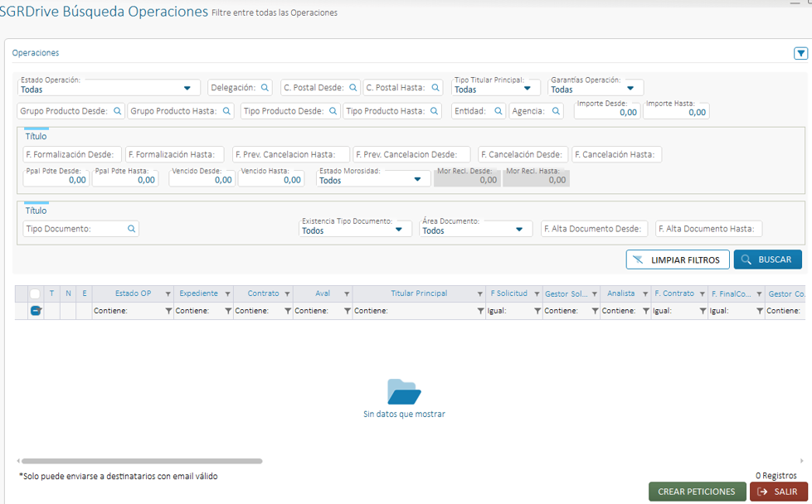
Task: Open the Estado Morosidad dropdown
Action: (x=416, y=180)
